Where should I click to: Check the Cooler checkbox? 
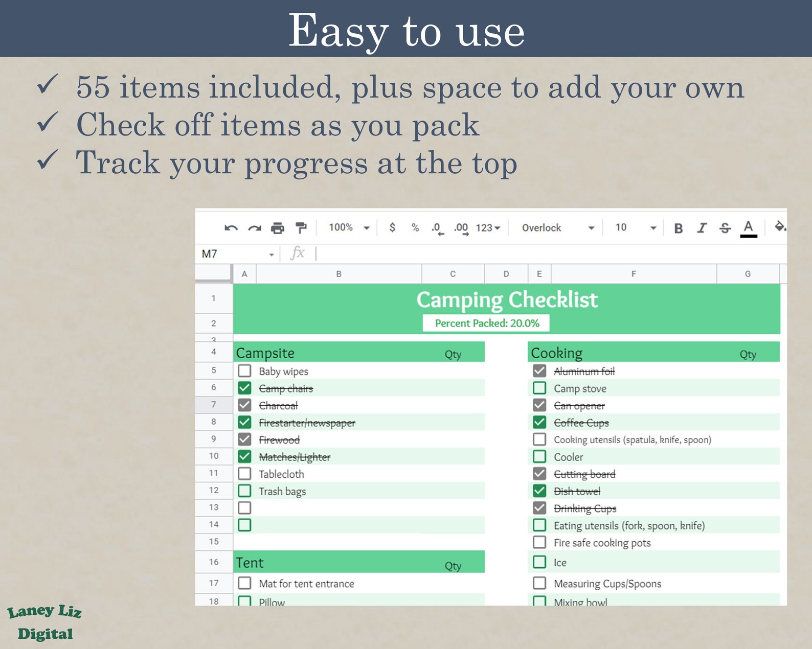pyautogui.click(x=539, y=456)
